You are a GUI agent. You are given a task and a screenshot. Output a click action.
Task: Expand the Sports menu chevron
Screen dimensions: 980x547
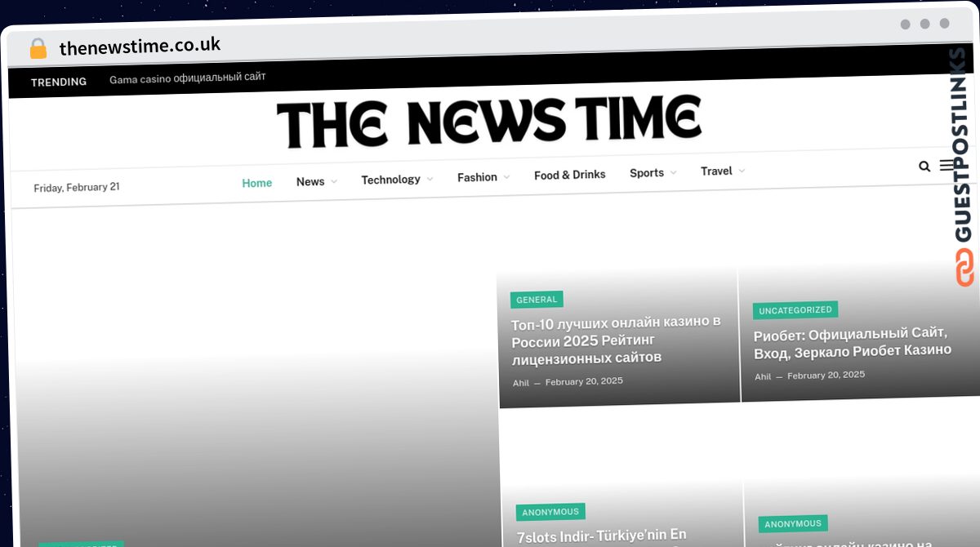click(673, 172)
